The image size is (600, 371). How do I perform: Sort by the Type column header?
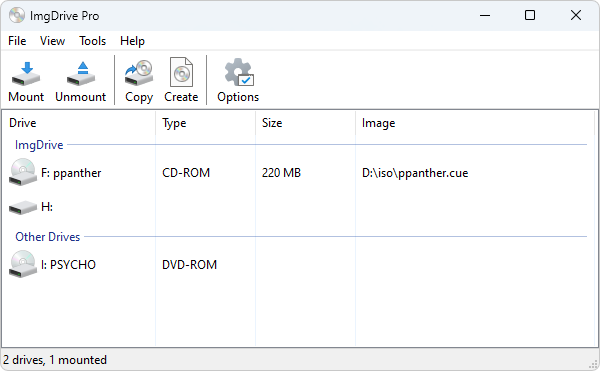[205, 123]
